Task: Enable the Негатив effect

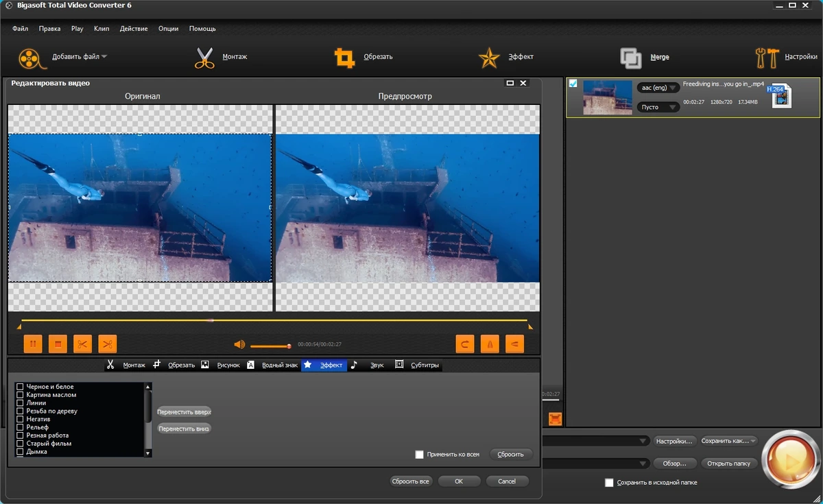Action: click(x=20, y=419)
